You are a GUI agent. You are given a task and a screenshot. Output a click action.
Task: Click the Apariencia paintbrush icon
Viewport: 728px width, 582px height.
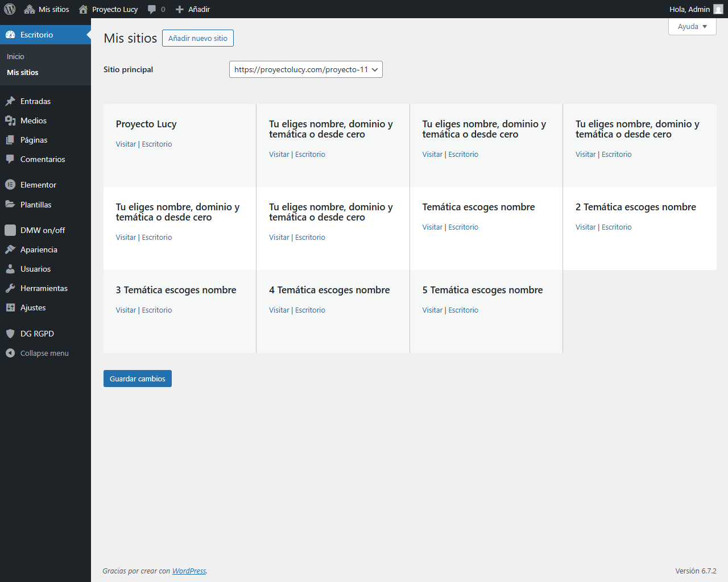(x=10, y=250)
